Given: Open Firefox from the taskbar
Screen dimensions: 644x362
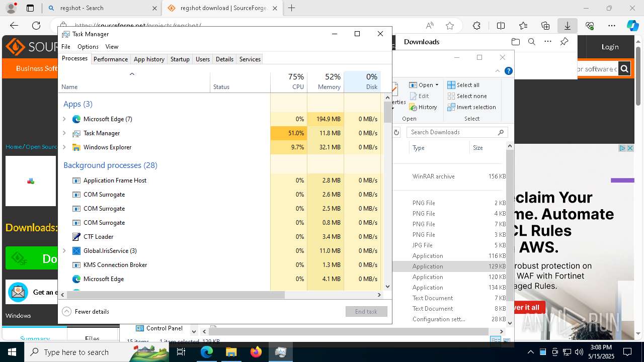Looking at the screenshot, I should click(256, 352).
